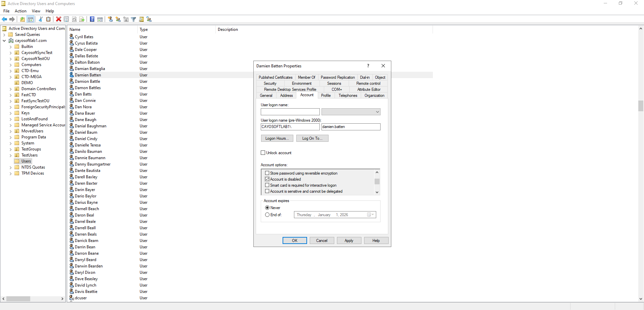Create a new organizational unit from the toolbar

[126, 19]
